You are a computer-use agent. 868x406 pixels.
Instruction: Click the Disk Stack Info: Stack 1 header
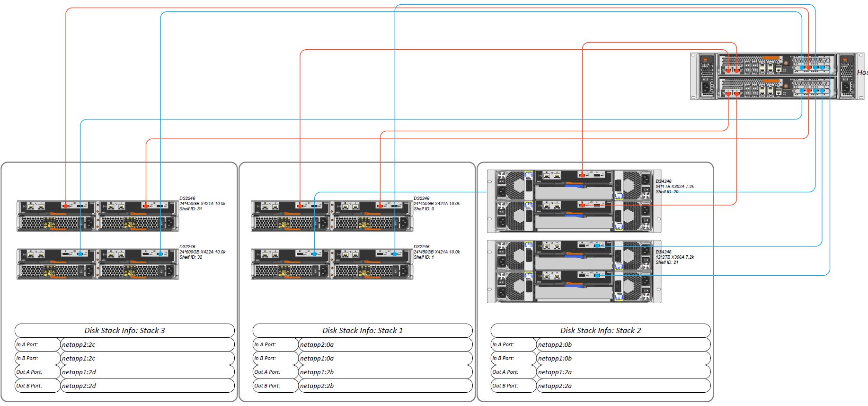(x=363, y=331)
